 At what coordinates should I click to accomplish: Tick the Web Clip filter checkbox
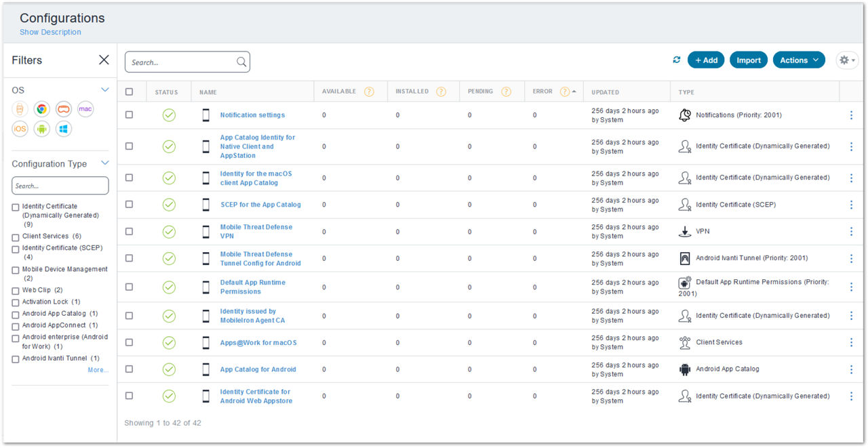[x=16, y=291]
